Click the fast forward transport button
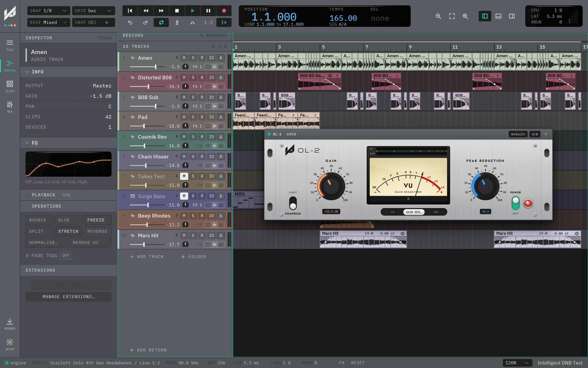The height and width of the screenshot is (368, 588). [x=161, y=11]
